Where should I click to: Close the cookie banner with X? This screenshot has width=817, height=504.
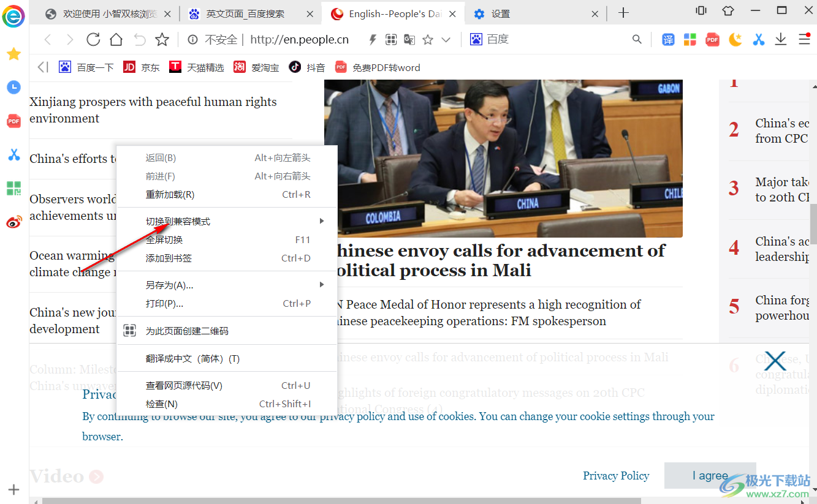pos(775,361)
